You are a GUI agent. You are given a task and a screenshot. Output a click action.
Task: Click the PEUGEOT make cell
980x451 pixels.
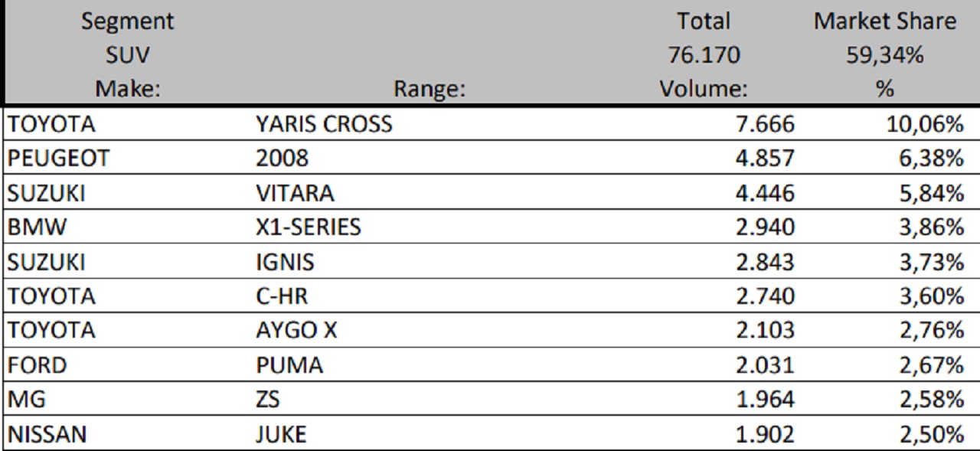click(58, 159)
